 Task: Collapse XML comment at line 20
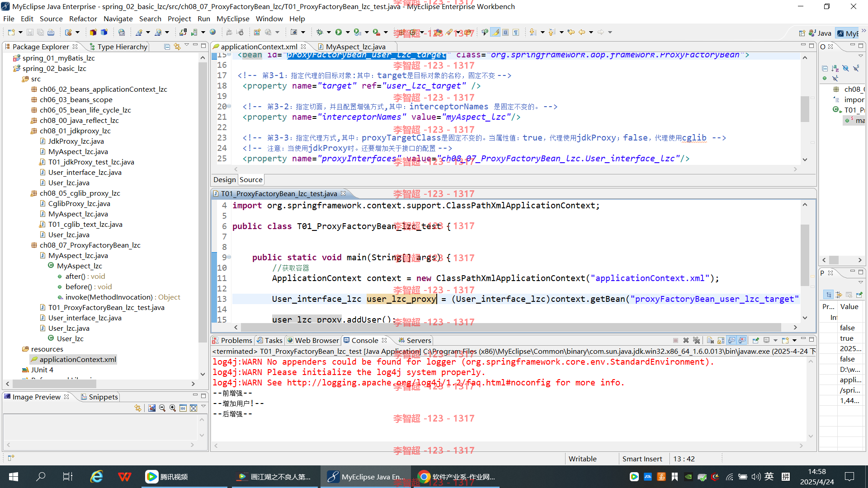pyautogui.click(x=229, y=106)
